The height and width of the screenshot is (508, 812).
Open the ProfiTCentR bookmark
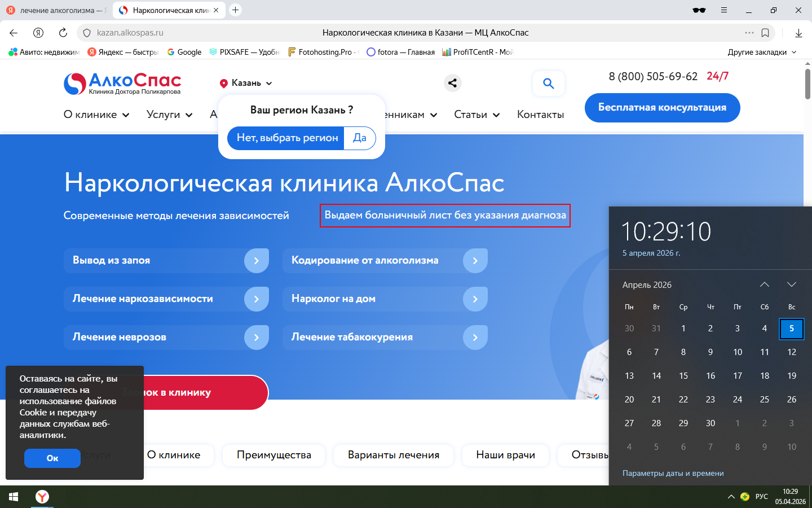click(x=477, y=52)
